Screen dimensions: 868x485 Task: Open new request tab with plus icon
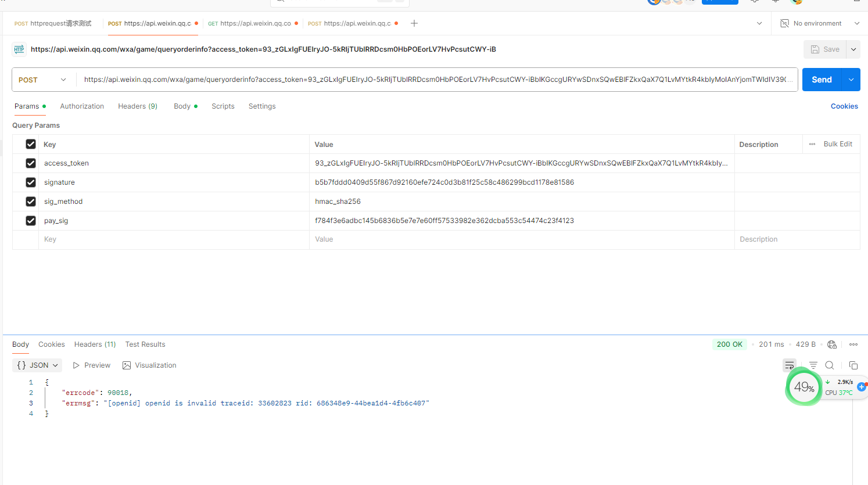click(414, 23)
